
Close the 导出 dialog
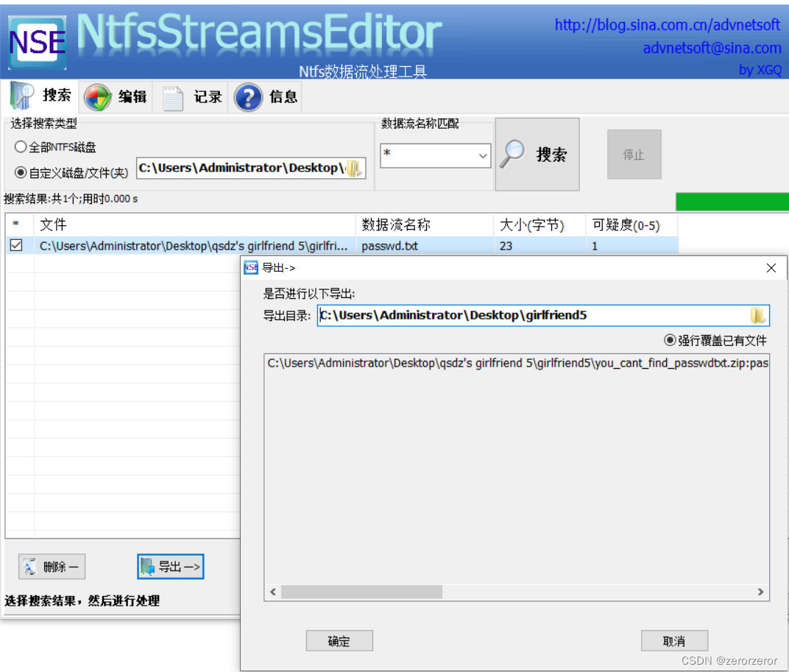point(771,268)
